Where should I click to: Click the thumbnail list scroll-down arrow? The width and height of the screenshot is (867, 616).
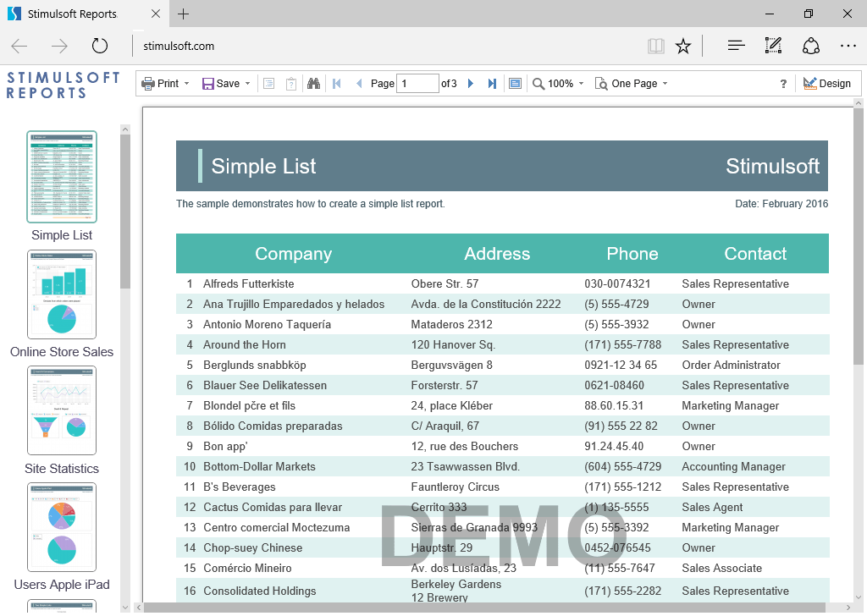coord(125,608)
